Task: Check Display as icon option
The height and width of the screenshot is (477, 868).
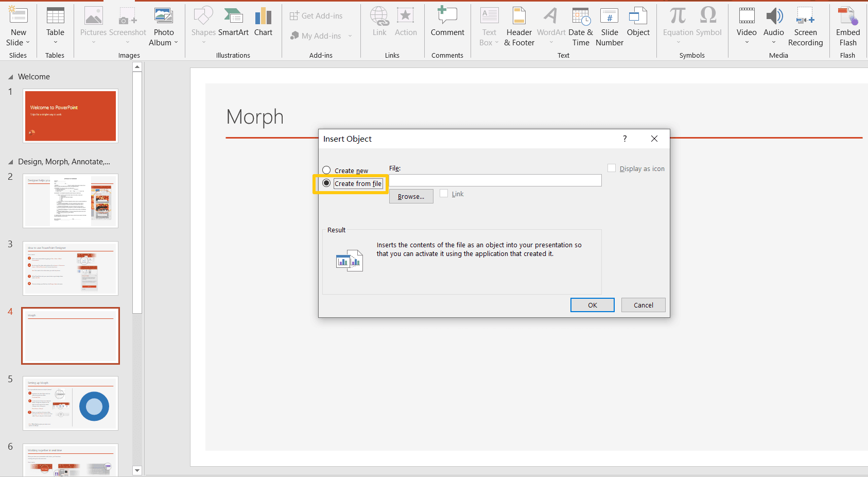Action: (611, 167)
